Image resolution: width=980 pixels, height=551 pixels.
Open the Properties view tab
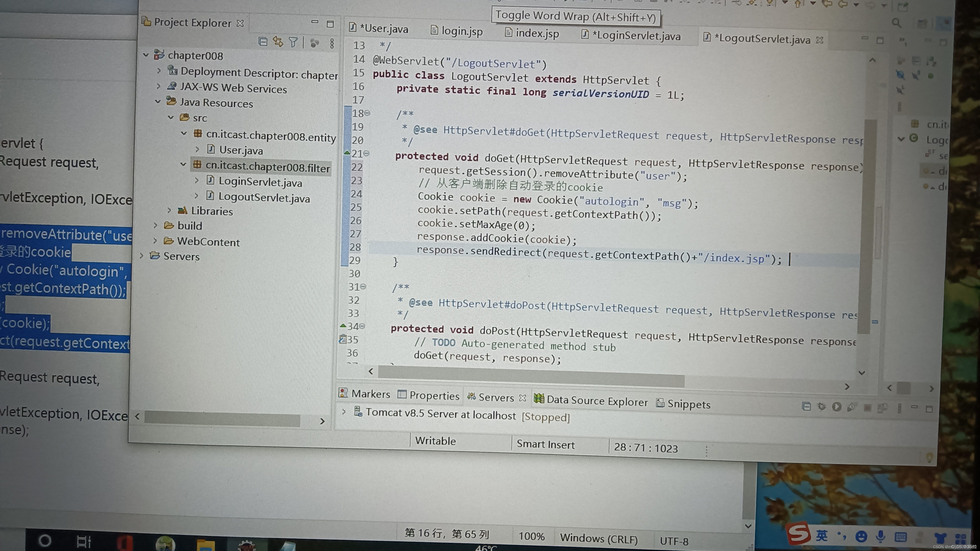click(428, 395)
